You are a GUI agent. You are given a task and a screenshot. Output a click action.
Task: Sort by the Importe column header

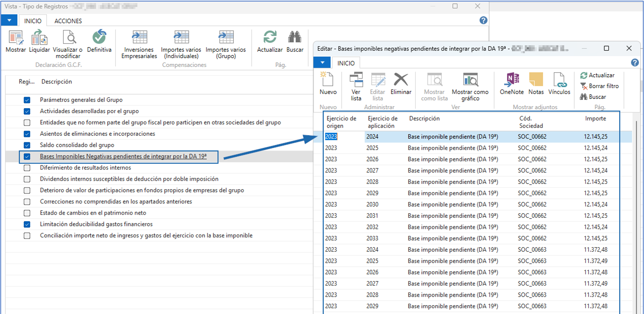pyautogui.click(x=595, y=119)
